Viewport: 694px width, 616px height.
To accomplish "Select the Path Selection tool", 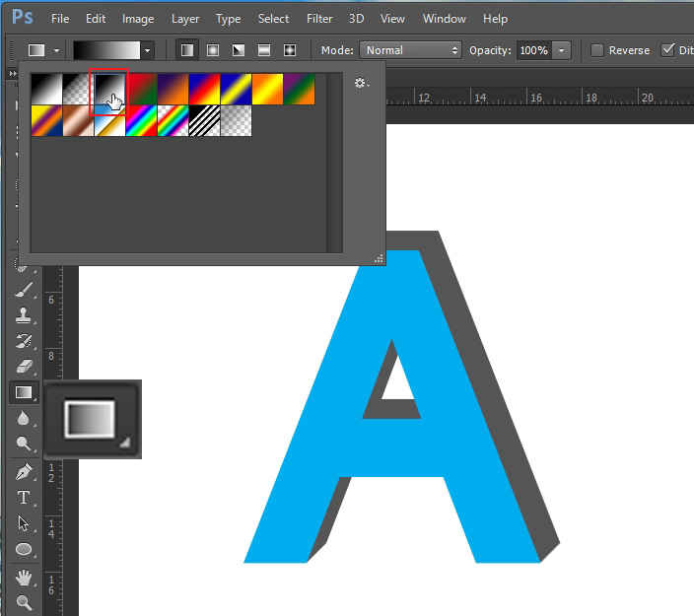I will click(23, 523).
